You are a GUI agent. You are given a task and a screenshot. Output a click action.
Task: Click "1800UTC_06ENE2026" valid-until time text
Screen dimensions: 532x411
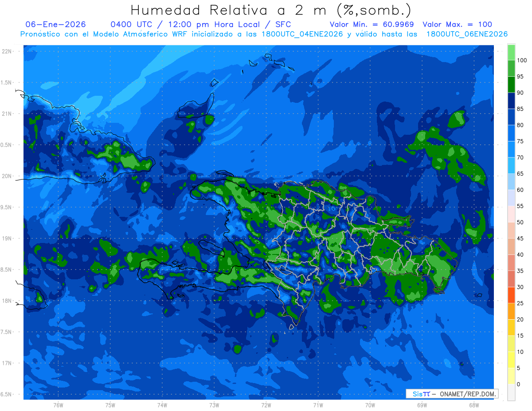[467, 34]
